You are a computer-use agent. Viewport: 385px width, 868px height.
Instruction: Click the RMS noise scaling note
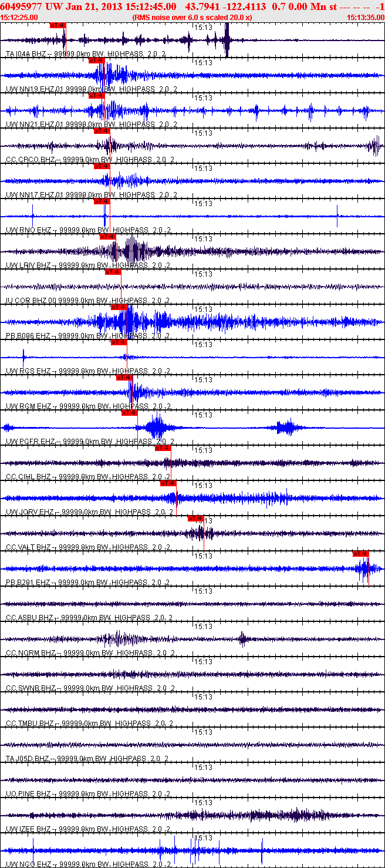pyautogui.click(x=192, y=18)
